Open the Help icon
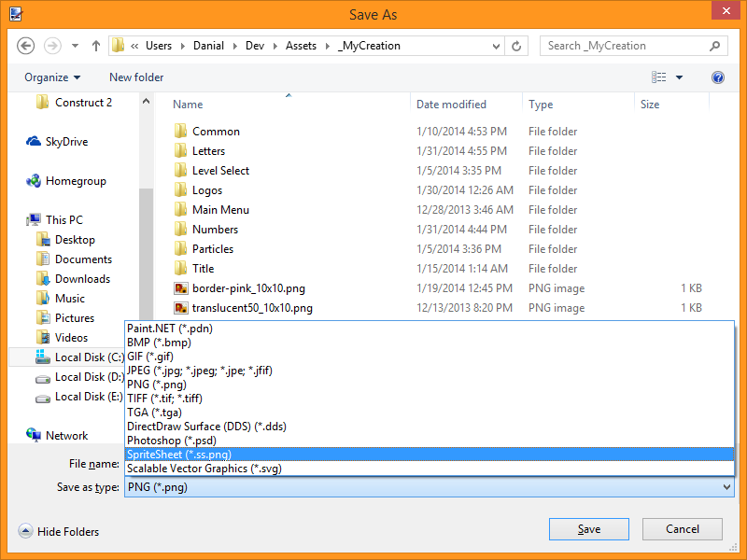 718,77
